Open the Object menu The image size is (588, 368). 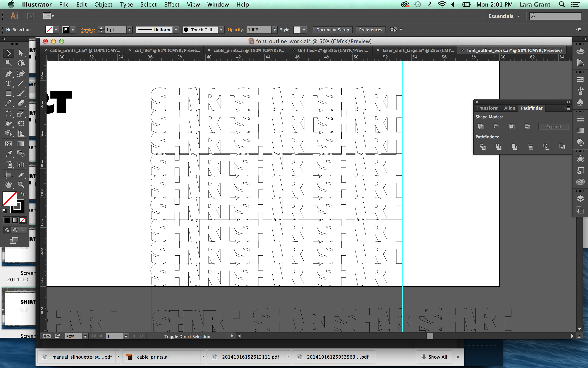(103, 5)
